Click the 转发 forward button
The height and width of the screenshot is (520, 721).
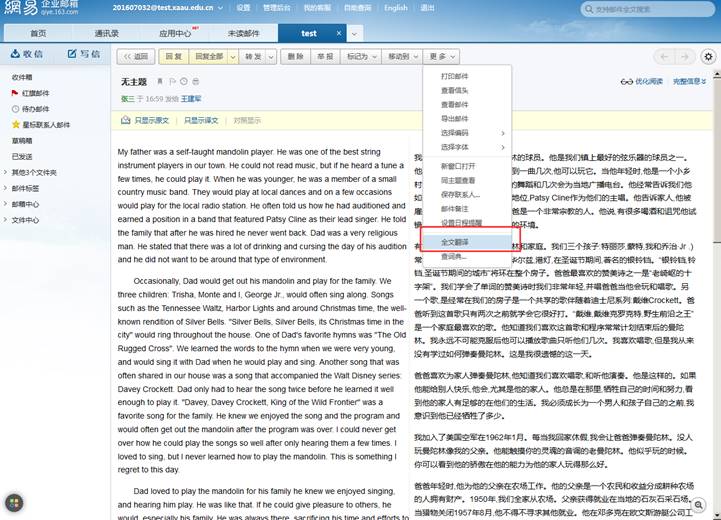coord(253,57)
